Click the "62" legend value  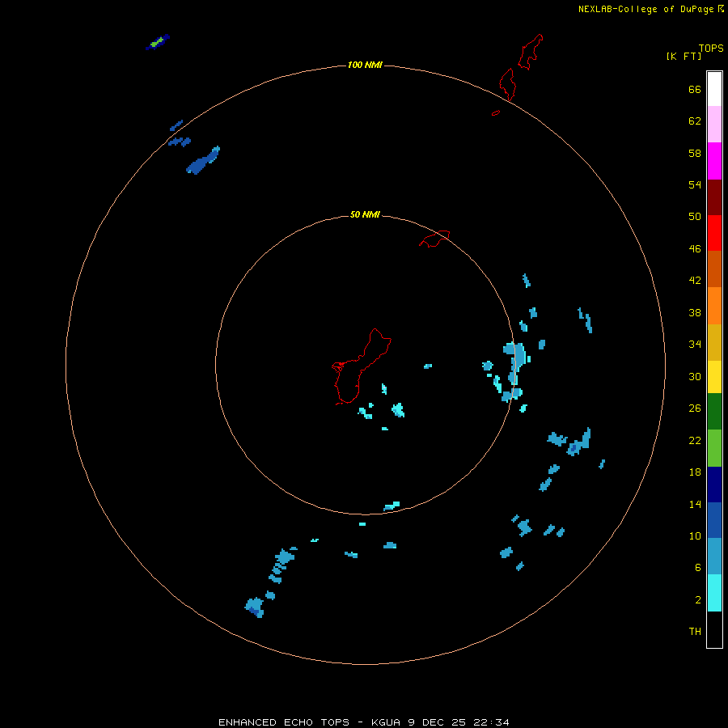click(695, 121)
